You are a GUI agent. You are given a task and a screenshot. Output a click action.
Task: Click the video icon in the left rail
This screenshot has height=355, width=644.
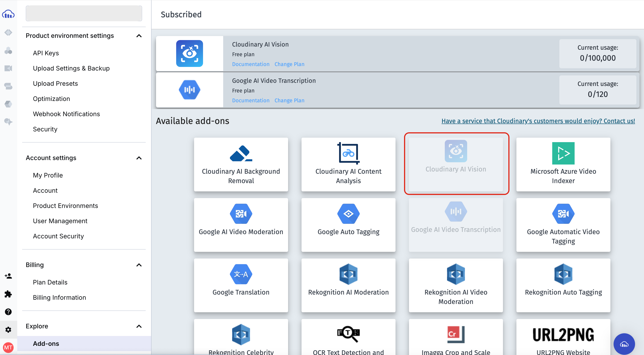(8, 68)
